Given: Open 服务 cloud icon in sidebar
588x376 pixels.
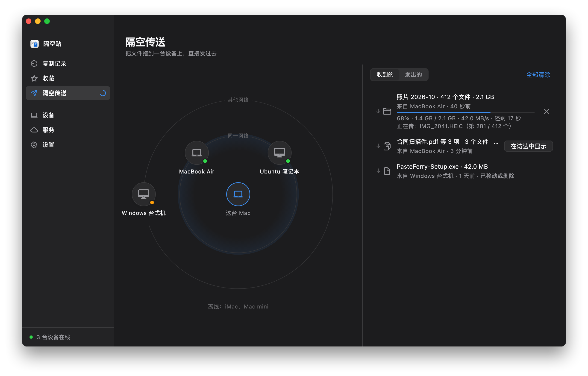Looking at the screenshot, I should pos(34,130).
